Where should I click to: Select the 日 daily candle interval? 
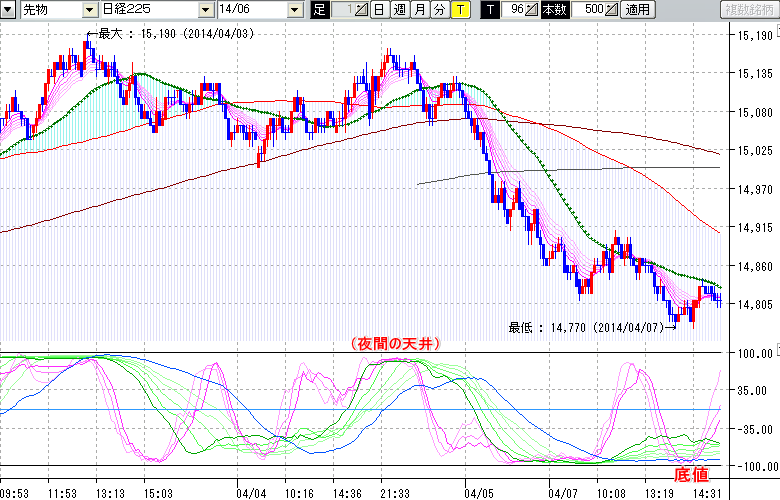[x=379, y=10]
